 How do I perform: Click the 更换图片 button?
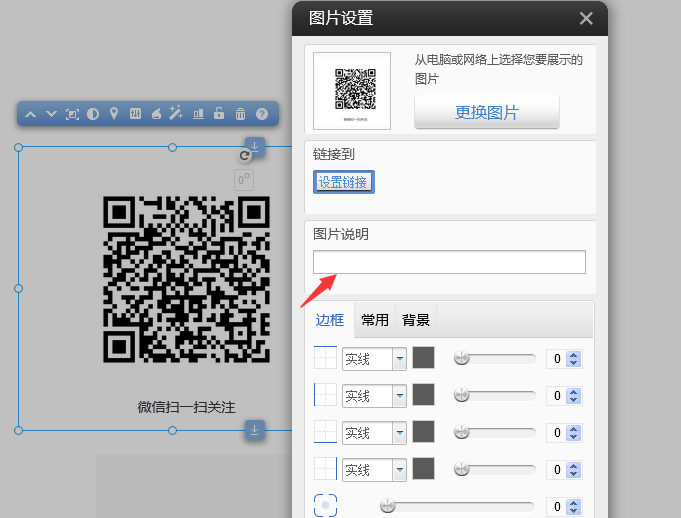pyautogui.click(x=487, y=112)
